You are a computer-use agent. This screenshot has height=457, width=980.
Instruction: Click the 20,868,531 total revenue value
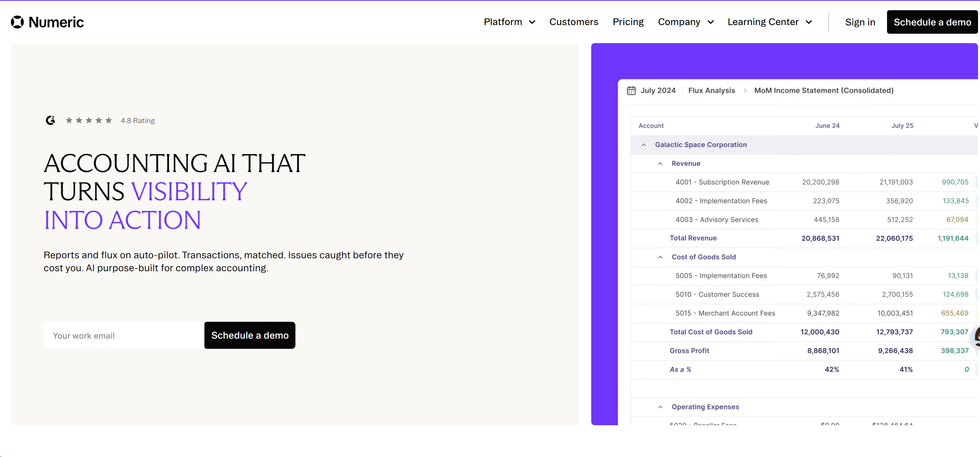tap(820, 238)
